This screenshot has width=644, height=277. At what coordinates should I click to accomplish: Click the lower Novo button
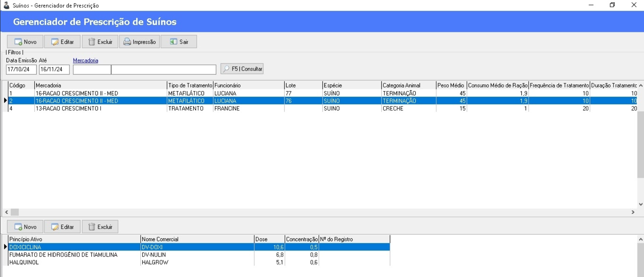coord(25,227)
